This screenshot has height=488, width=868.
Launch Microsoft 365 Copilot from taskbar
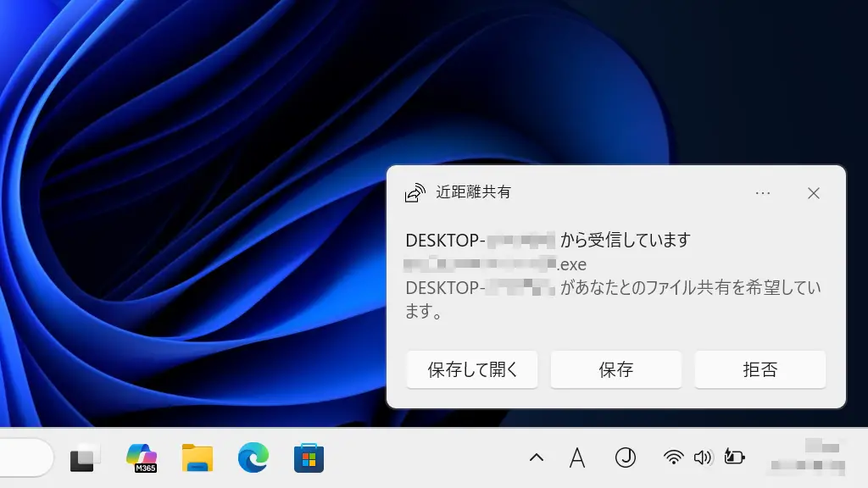pyautogui.click(x=141, y=458)
